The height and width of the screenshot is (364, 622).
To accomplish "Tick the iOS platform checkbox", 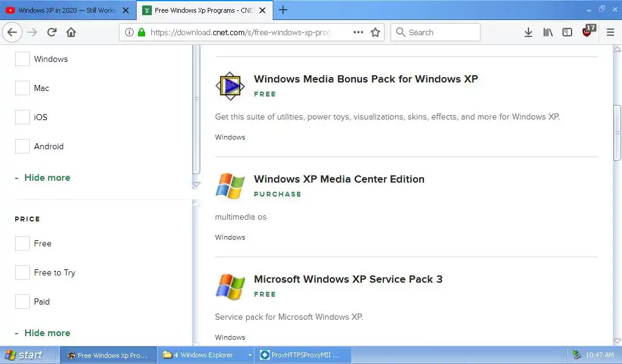I will click(x=22, y=117).
